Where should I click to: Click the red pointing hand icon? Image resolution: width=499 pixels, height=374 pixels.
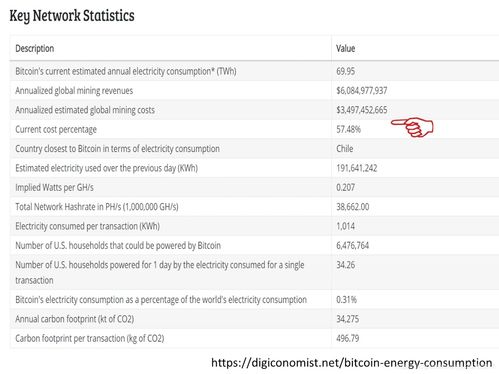click(412, 128)
